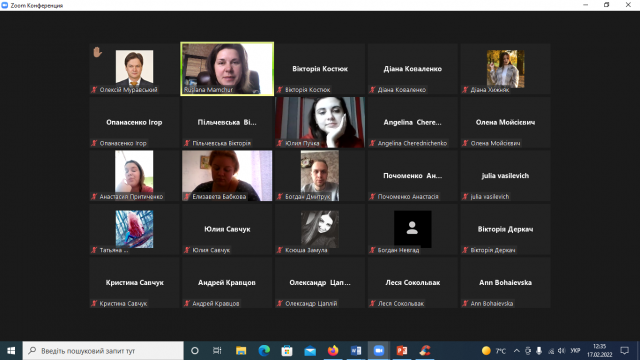Open Microsoft Store from the taskbar
The width and height of the screenshot is (640, 360).
[287, 351]
